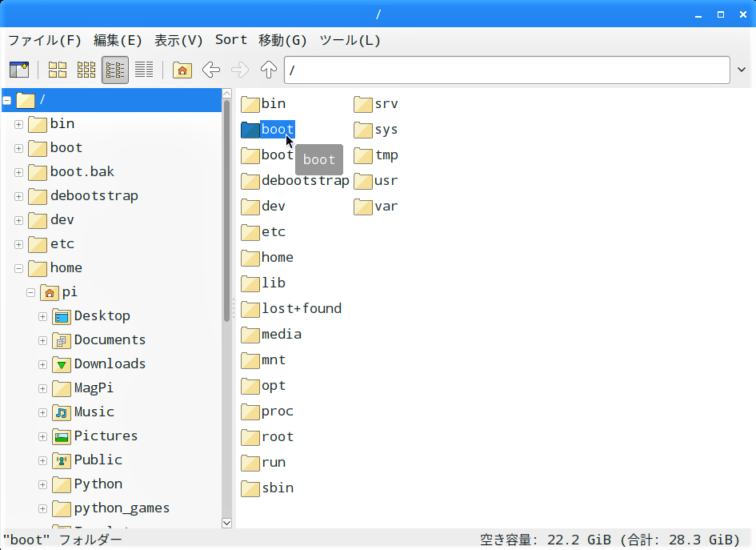Expand debootstrap in the tree
This screenshot has width=756, height=550.
click(x=19, y=197)
